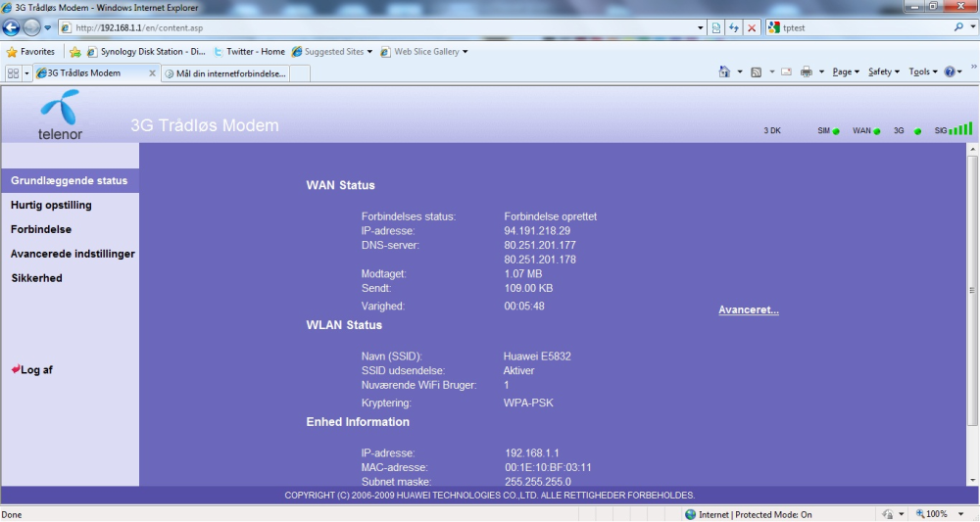Open recent pages dropdown beside Forward button
980x522 pixels.
[47, 28]
